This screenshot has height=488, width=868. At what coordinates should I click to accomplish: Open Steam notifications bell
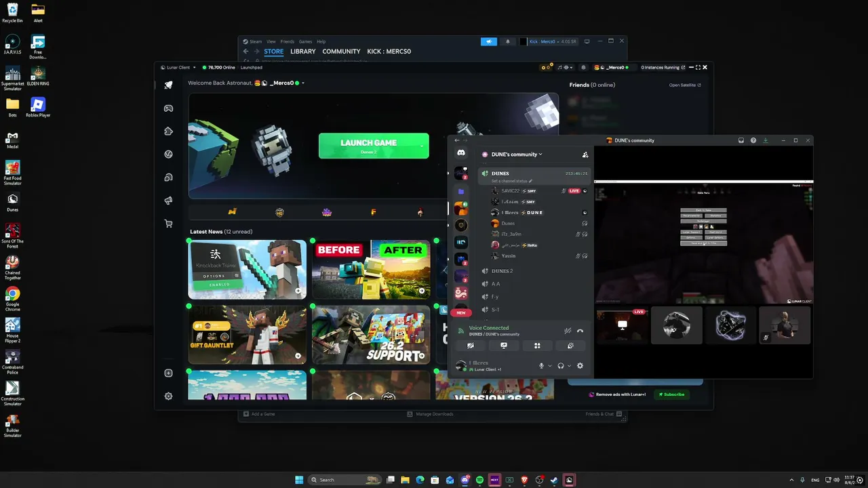point(508,41)
